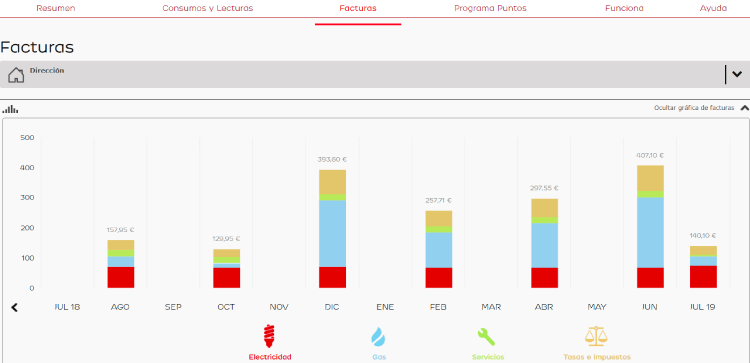The image size is (750, 363).
Task: Click the FEB month axis label
Action: click(438, 307)
